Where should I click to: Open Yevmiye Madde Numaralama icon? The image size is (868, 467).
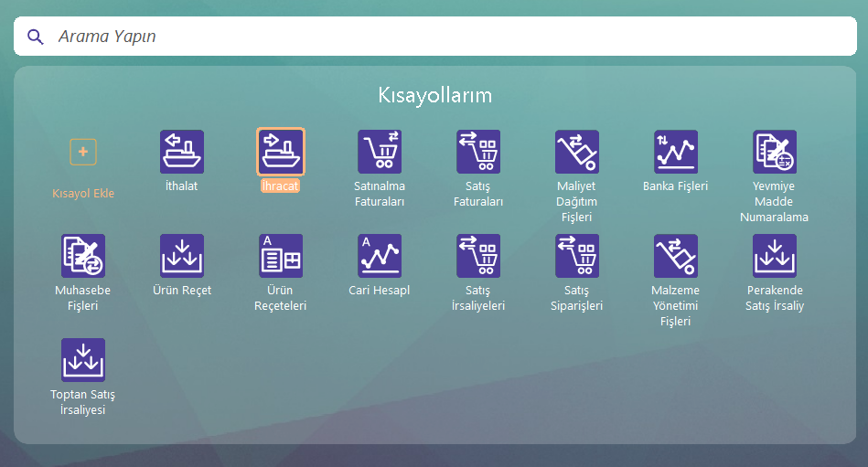click(775, 152)
